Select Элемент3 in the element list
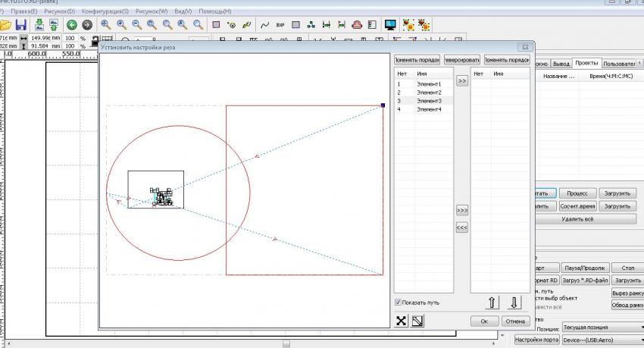The width and height of the screenshot is (644, 348). (429, 101)
